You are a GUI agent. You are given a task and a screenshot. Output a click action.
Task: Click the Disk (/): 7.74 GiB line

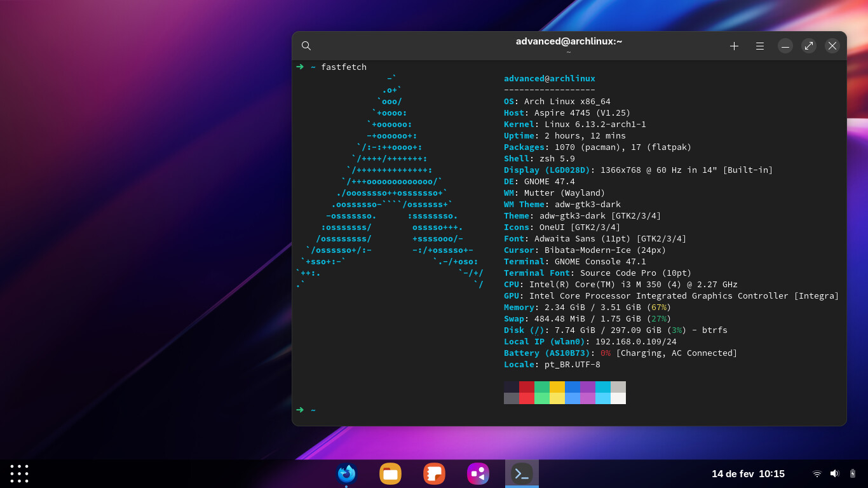click(x=616, y=330)
